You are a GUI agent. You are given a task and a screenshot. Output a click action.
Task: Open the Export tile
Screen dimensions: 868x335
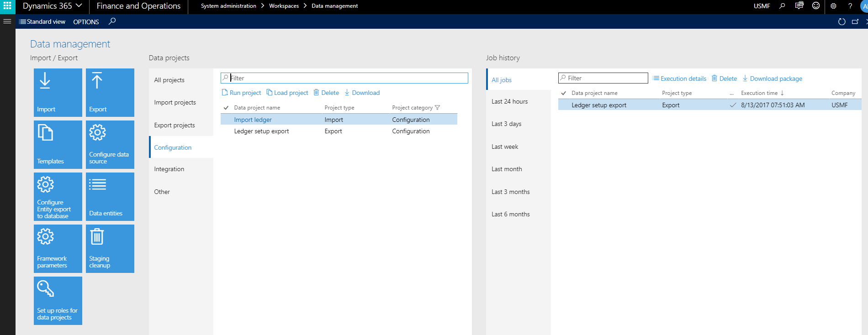click(x=110, y=93)
